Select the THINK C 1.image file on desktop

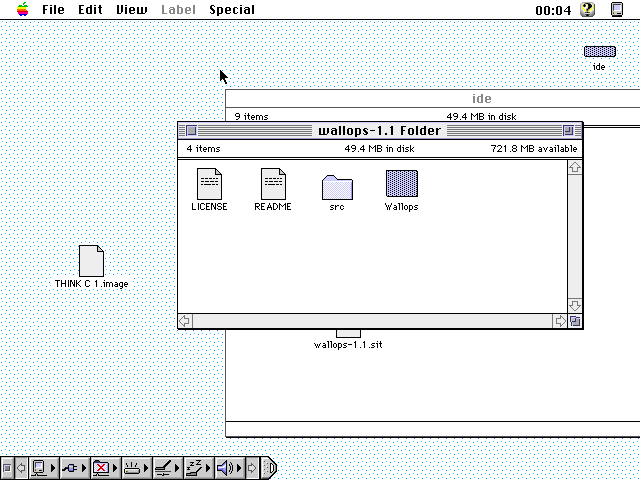[x=91, y=261]
